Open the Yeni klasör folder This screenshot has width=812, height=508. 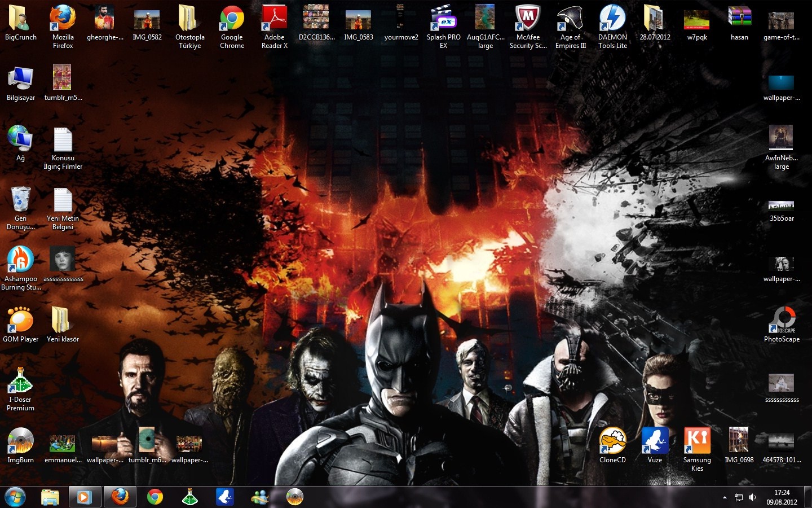pyautogui.click(x=61, y=320)
